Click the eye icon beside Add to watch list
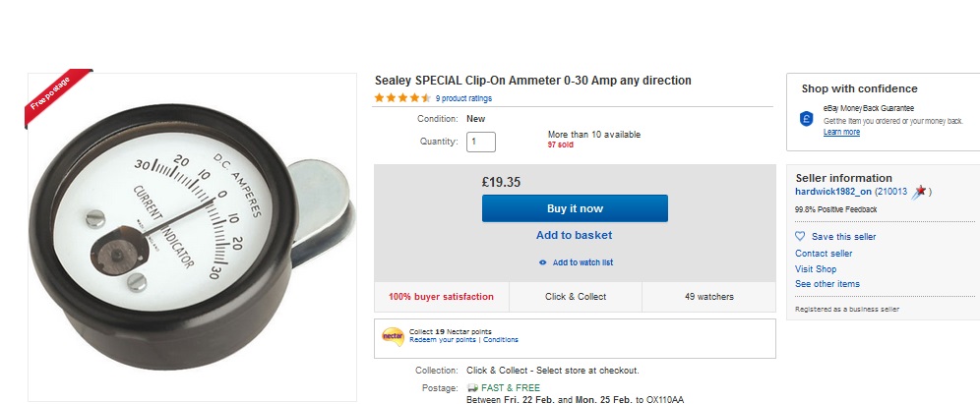The image size is (980, 404). pos(542,262)
